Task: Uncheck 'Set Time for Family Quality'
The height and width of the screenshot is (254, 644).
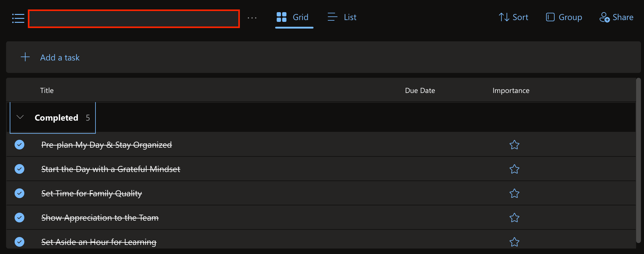Action: click(x=19, y=193)
